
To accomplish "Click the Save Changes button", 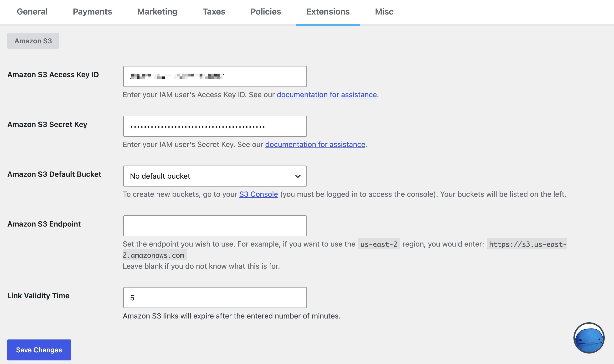I will tap(39, 350).
